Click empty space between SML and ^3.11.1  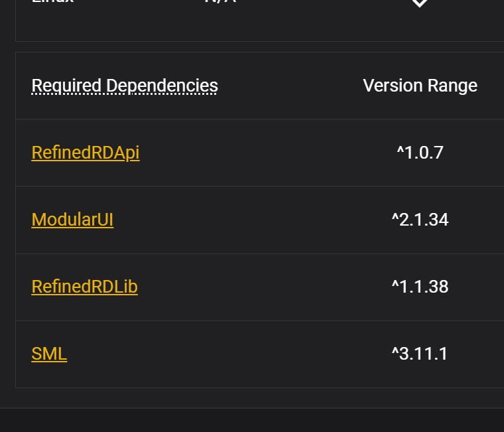tap(232, 354)
